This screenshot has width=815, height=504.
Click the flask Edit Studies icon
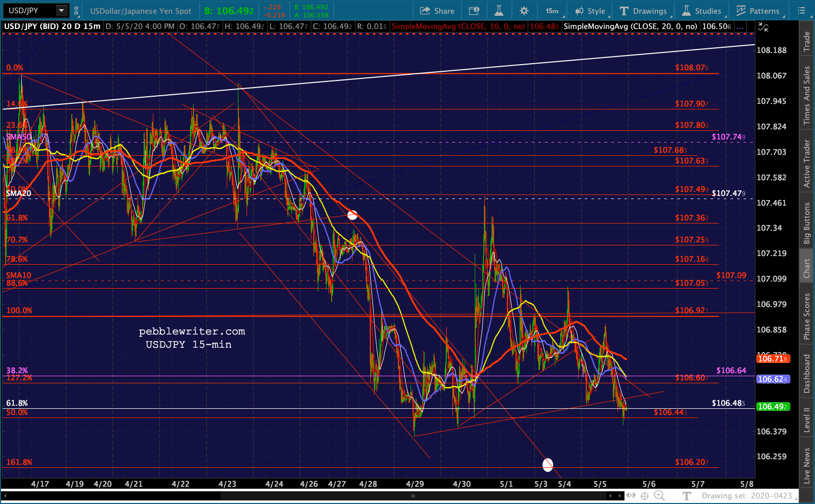499,11
